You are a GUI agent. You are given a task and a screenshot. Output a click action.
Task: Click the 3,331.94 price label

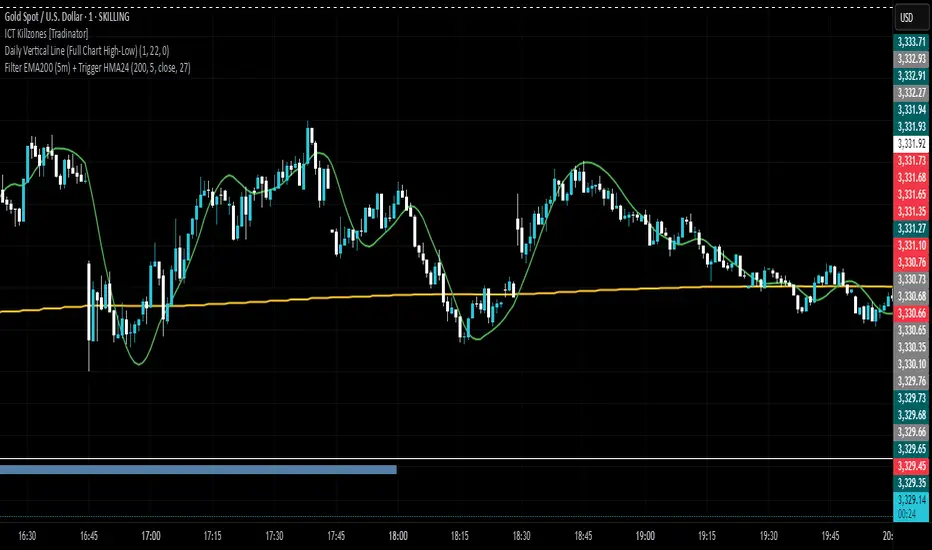click(x=911, y=109)
